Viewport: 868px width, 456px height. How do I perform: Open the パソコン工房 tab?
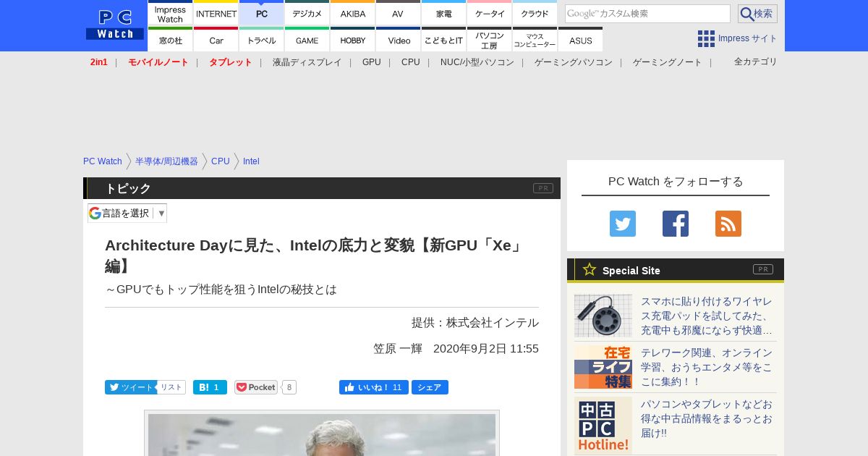click(490, 39)
